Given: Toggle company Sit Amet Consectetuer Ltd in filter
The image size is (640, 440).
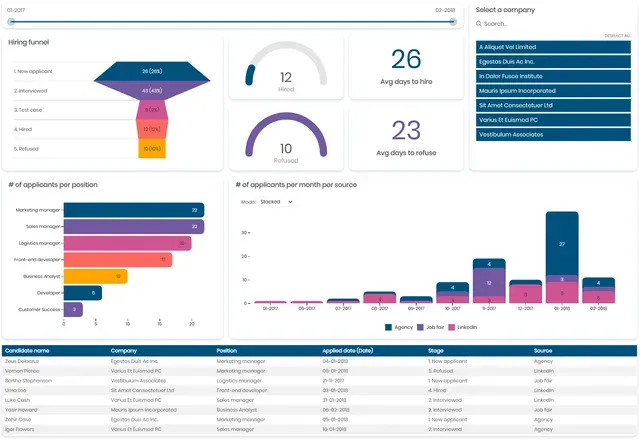Looking at the screenshot, I should click(553, 105).
